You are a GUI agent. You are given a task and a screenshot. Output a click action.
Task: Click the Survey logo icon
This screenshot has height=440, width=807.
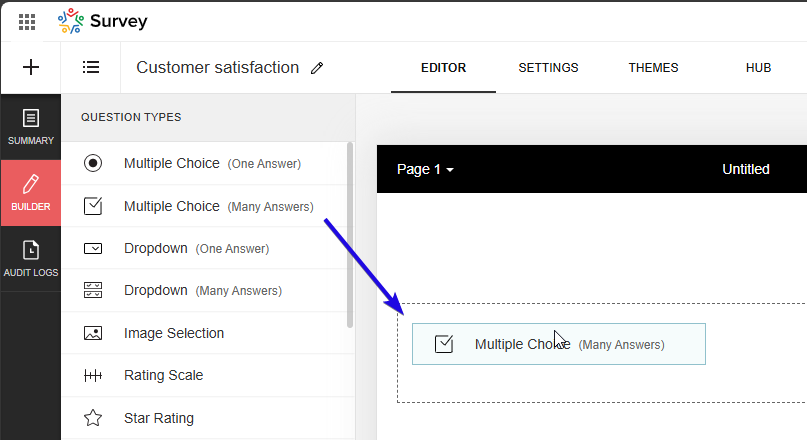coord(71,21)
